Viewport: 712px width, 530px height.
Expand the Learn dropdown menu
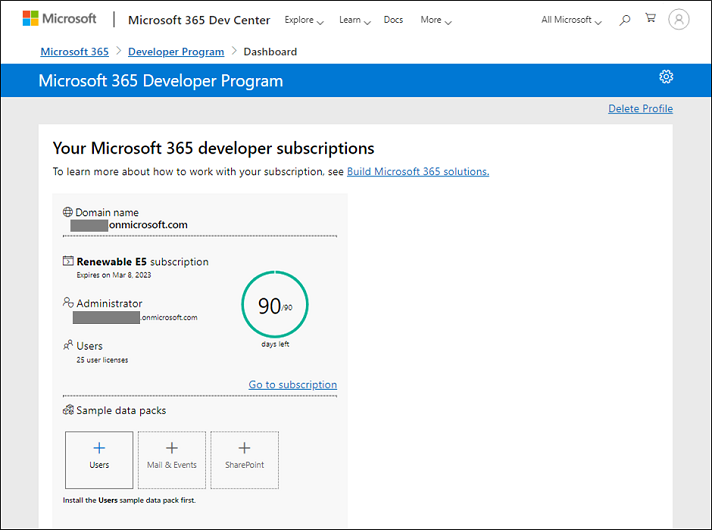(x=355, y=20)
